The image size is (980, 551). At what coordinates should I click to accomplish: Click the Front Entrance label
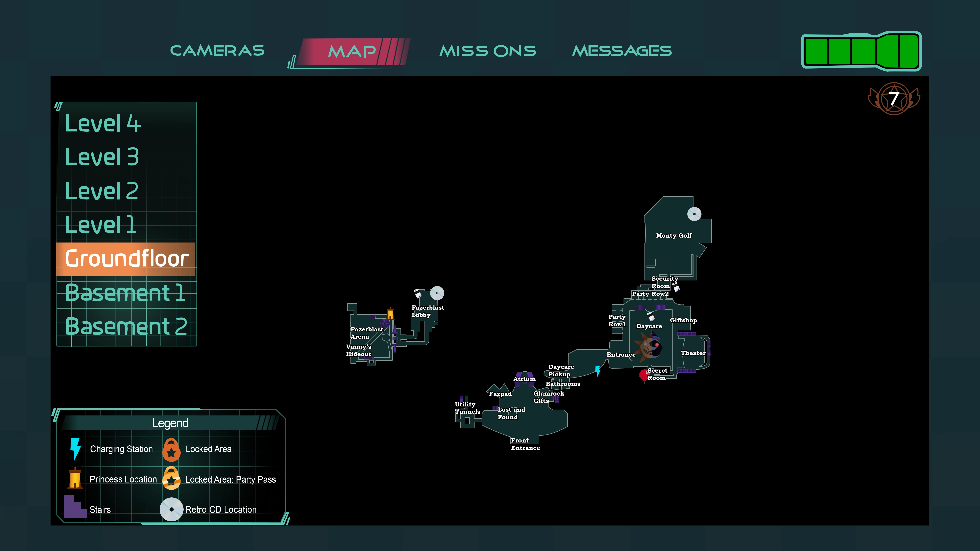[x=525, y=444]
